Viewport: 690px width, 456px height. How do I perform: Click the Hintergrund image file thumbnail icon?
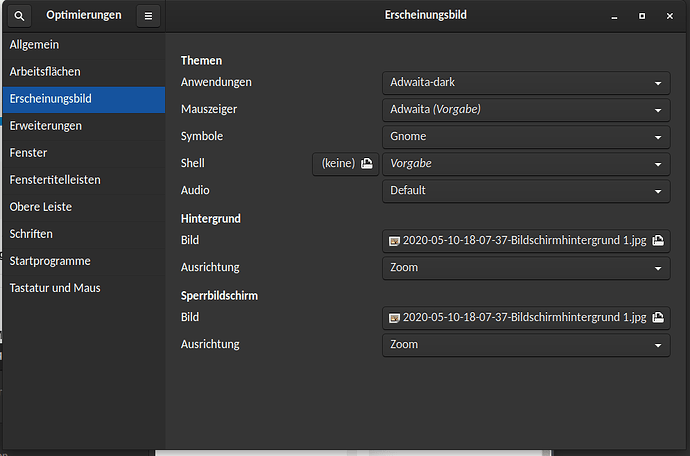pos(394,241)
